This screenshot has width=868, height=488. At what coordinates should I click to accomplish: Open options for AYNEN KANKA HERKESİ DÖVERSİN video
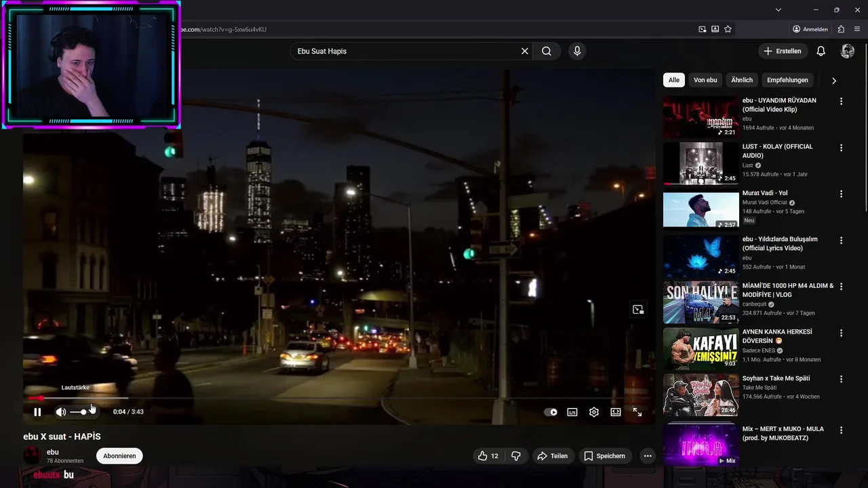point(841,333)
